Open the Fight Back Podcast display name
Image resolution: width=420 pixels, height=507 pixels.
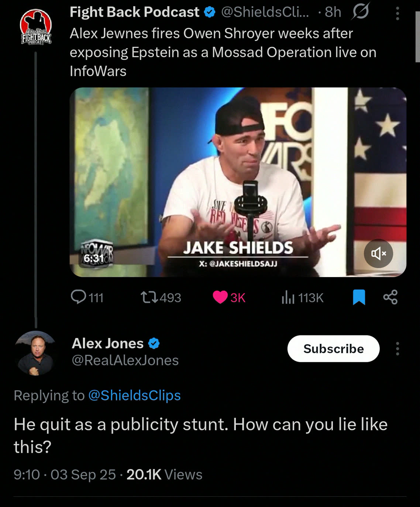point(135,12)
